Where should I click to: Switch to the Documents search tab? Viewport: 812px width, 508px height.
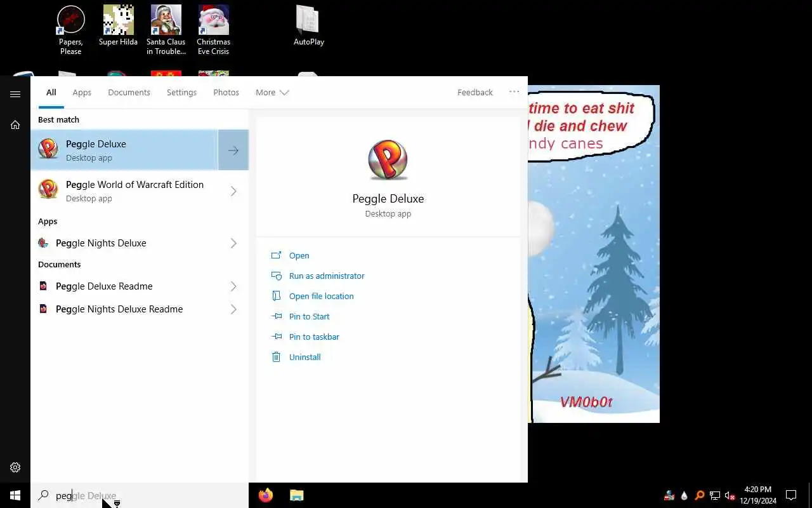[129, 93]
